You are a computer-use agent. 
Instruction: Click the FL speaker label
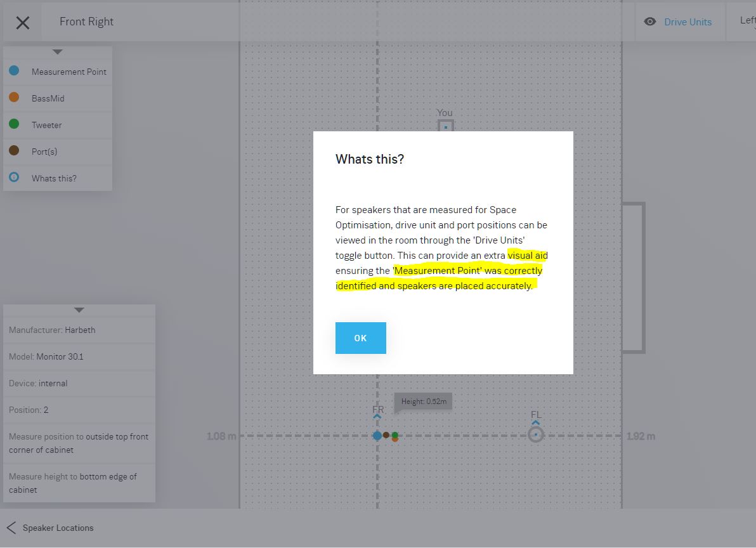coord(536,415)
